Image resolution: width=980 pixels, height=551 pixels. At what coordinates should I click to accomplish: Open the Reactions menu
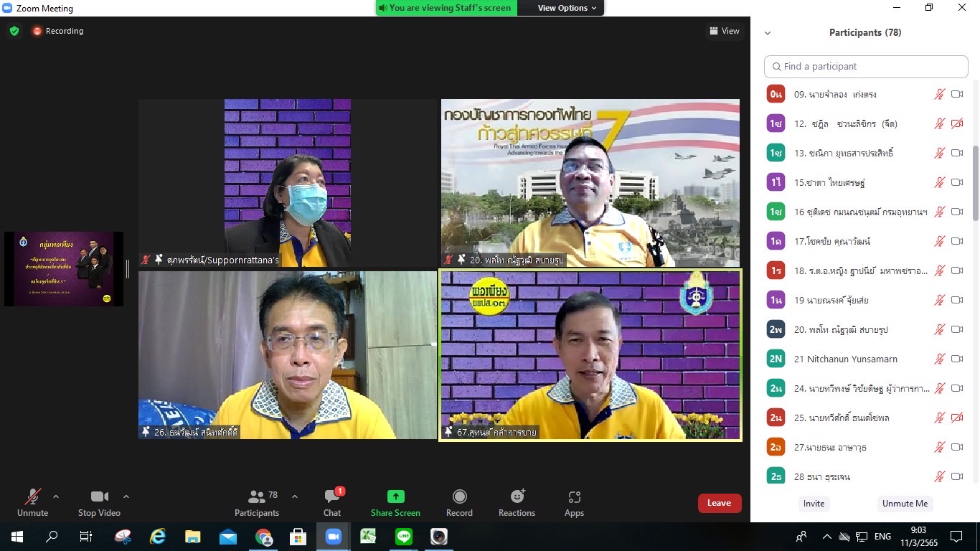[517, 502]
